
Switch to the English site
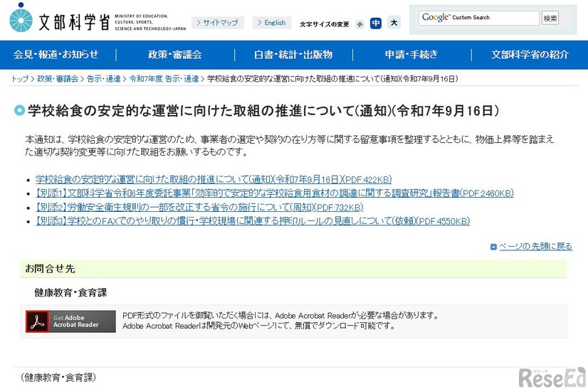tap(271, 23)
